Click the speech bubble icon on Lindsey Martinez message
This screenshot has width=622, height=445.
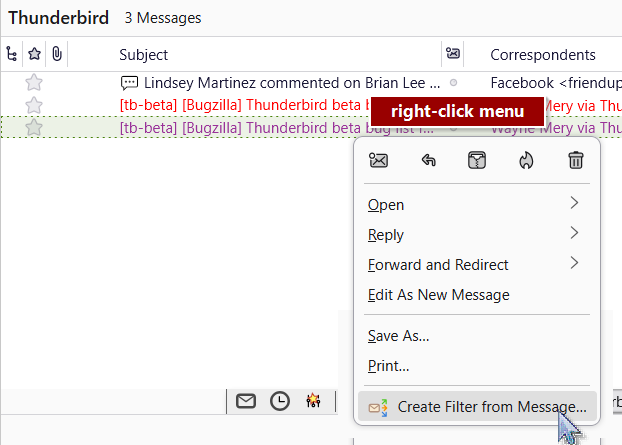coord(129,83)
